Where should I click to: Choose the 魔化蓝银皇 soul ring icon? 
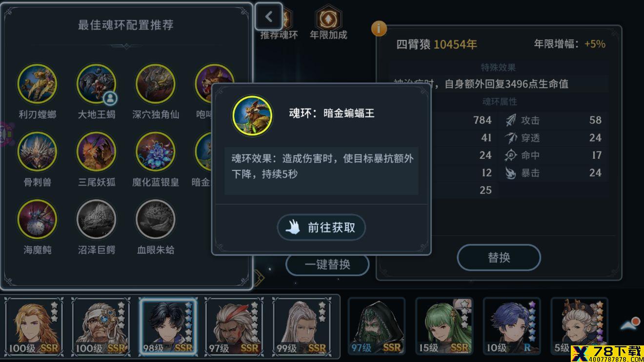pos(155,151)
